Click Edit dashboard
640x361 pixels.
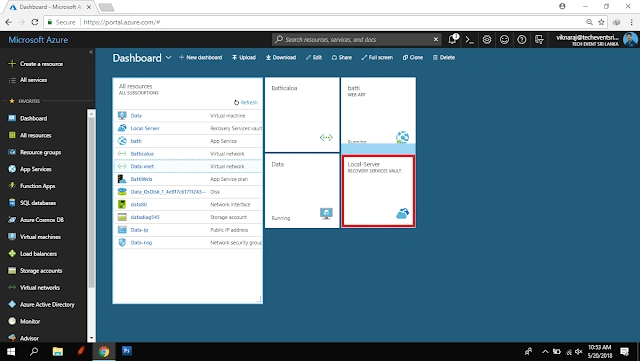click(314, 58)
